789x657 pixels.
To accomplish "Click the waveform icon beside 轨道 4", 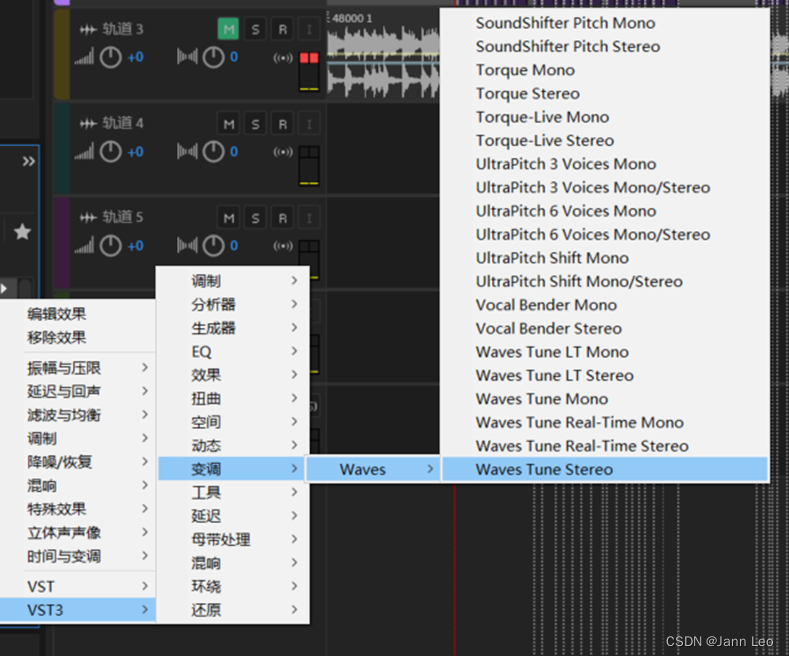I will coord(88,124).
